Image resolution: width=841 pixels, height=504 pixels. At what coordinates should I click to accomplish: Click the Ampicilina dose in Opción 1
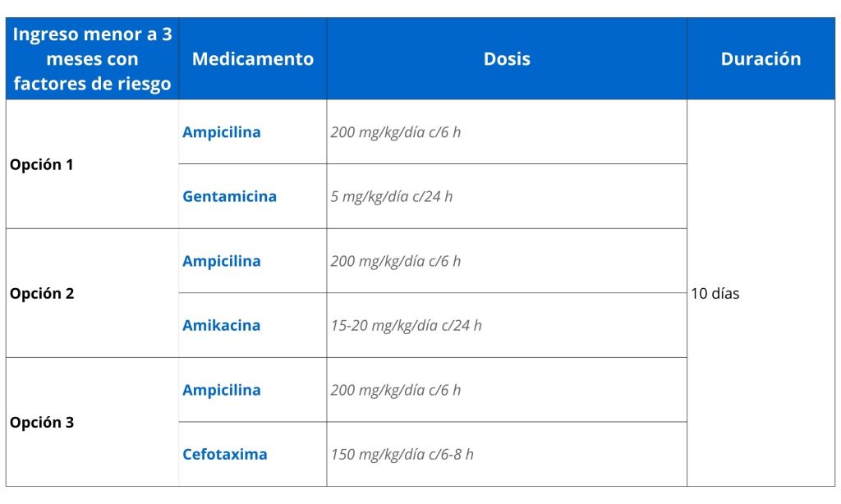coord(396,132)
